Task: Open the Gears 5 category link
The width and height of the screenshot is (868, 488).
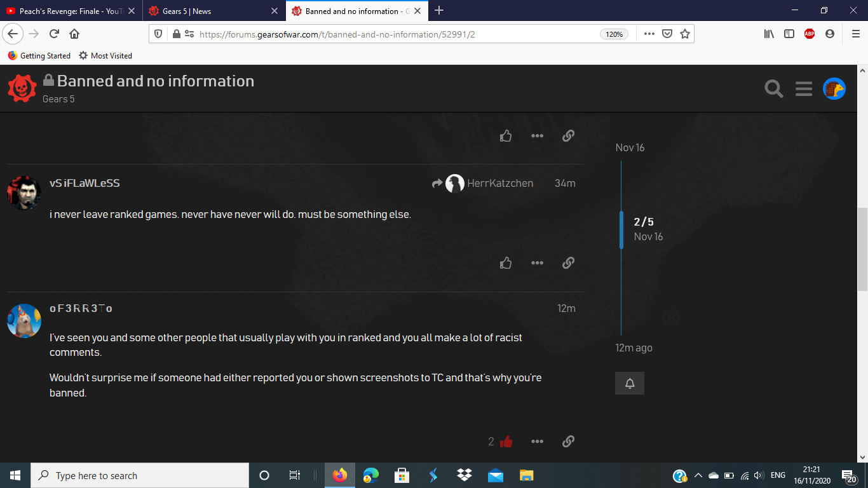Action: tap(58, 99)
